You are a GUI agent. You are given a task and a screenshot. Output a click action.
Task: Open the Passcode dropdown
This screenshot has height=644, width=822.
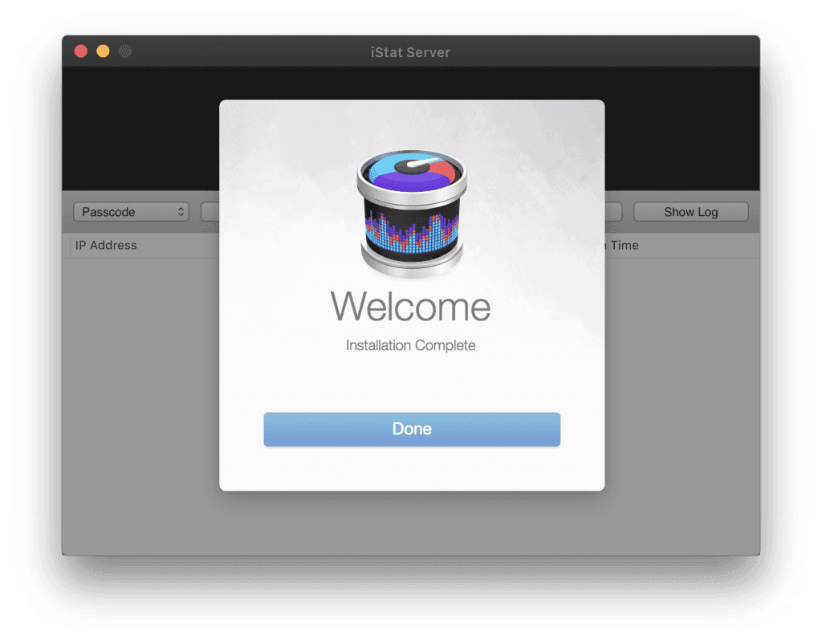coord(131,212)
